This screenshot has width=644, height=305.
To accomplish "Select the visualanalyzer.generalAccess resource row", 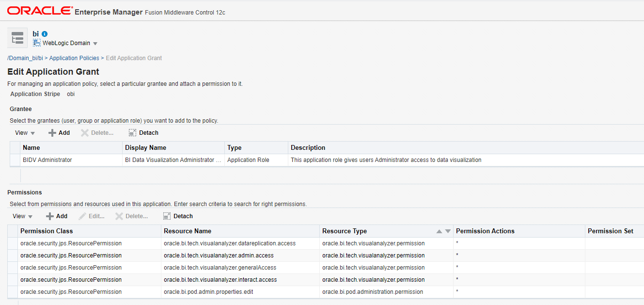I will coord(326,268).
